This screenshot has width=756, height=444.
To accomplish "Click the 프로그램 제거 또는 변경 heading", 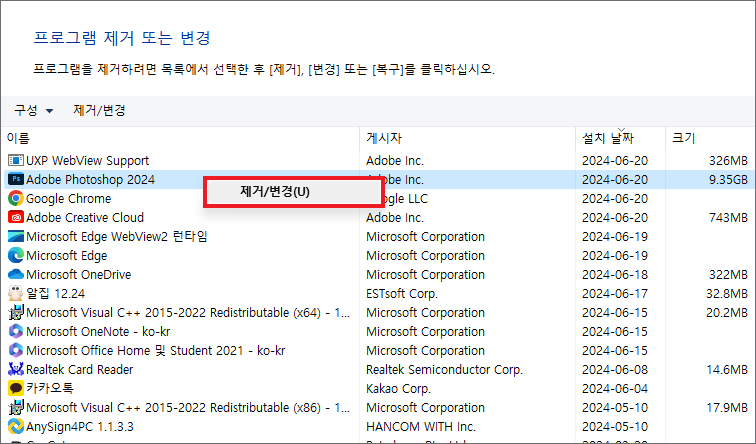I will (122, 38).
